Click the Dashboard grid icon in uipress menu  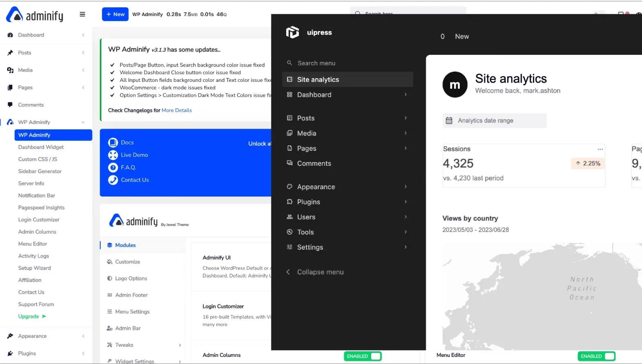click(289, 95)
